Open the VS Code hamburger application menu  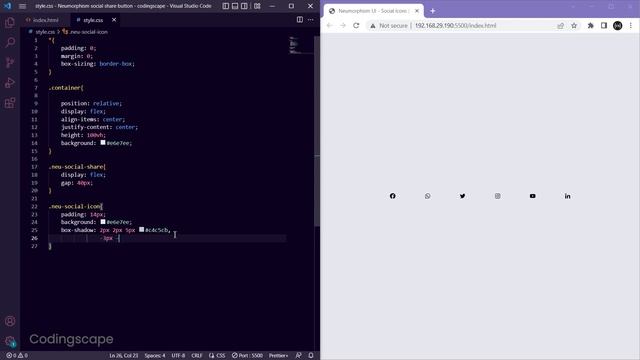(22, 6)
